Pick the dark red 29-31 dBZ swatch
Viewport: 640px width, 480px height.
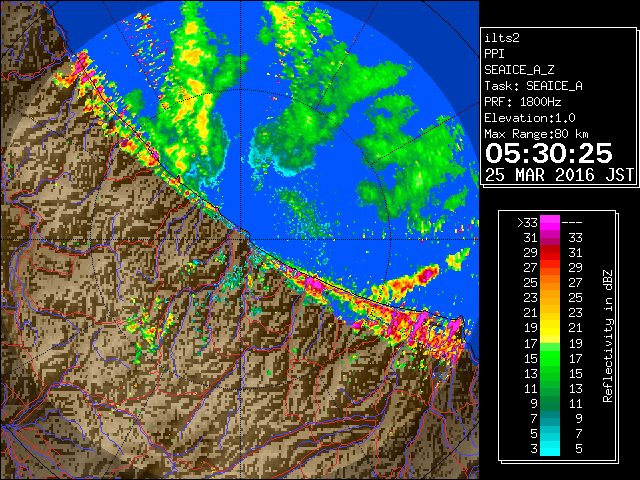550,253
